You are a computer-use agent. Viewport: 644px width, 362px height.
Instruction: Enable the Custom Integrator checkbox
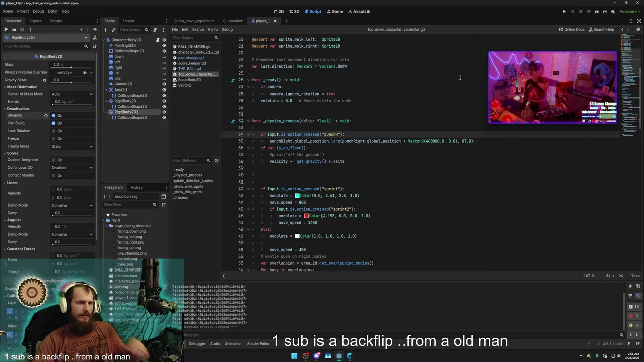coord(54,160)
